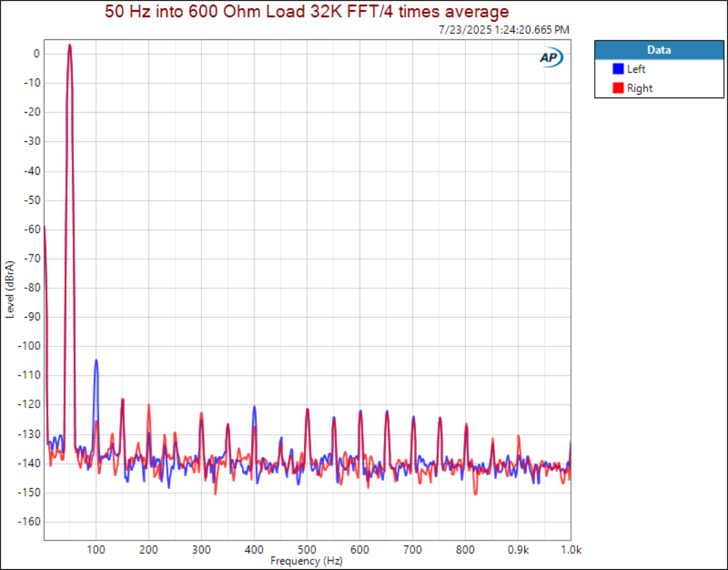The image size is (728, 570).
Task: Click the 0.9k tick on frequency axis
Action: [x=518, y=550]
